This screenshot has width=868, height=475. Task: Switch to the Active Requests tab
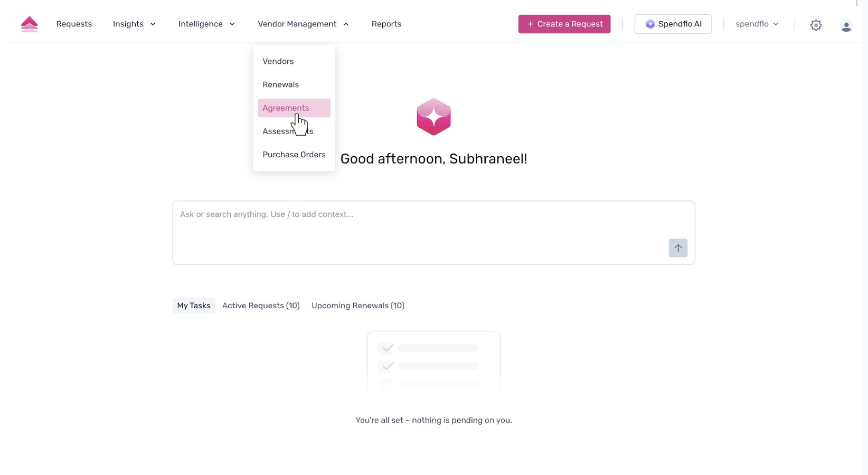pos(261,306)
